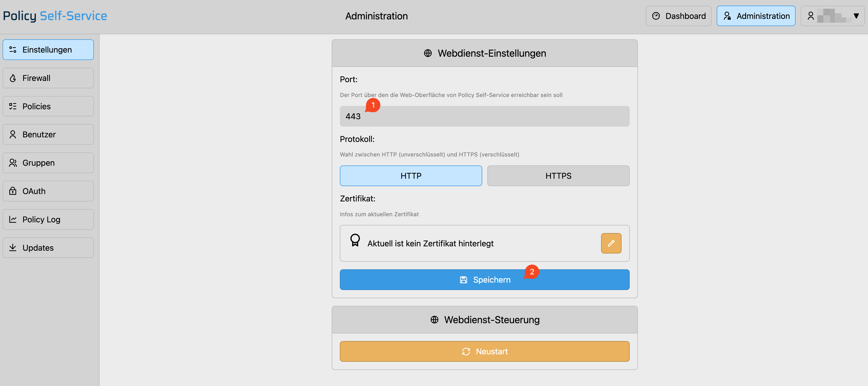Click the pencil edit certificate icon
Image resolution: width=868 pixels, height=386 pixels.
tap(611, 243)
